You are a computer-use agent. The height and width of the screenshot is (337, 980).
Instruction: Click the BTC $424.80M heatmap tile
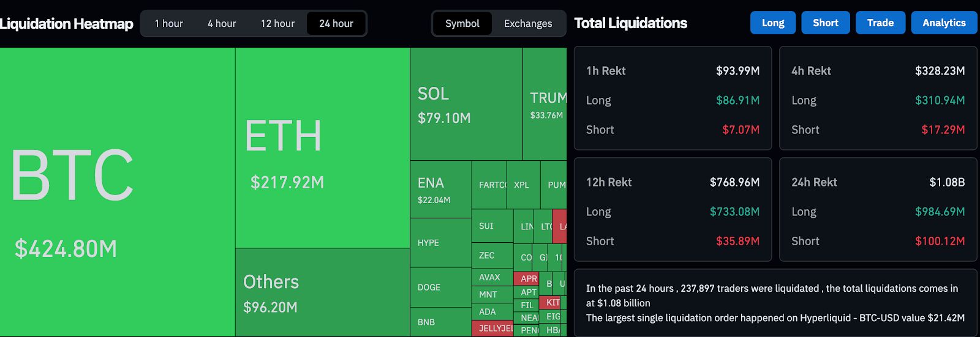(x=117, y=192)
